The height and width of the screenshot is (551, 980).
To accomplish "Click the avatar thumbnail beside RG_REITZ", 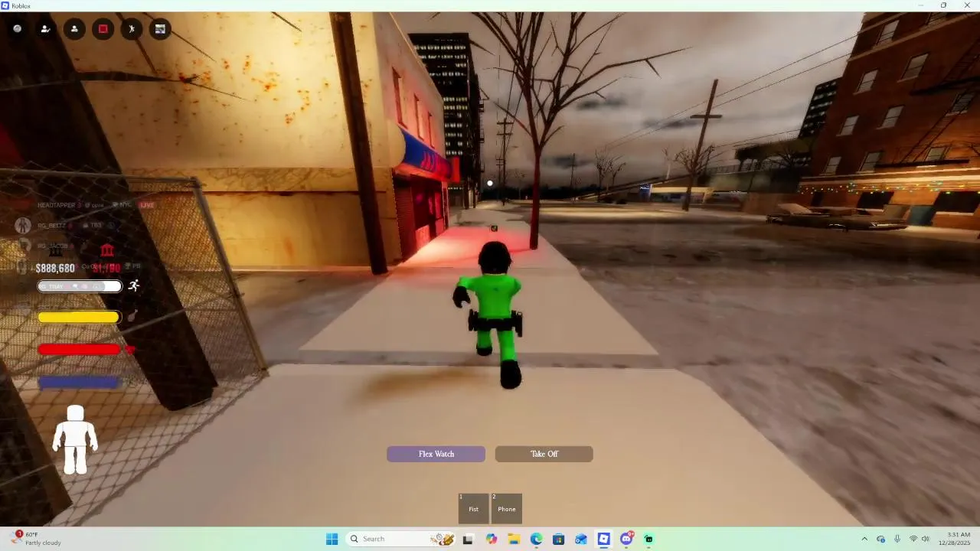I will pyautogui.click(x=23, y=225).
